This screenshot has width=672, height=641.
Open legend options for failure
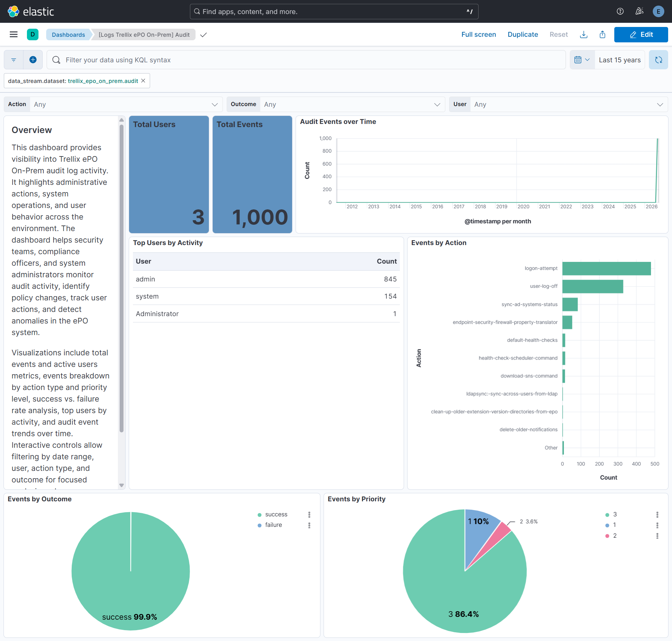tap(309, 525)
